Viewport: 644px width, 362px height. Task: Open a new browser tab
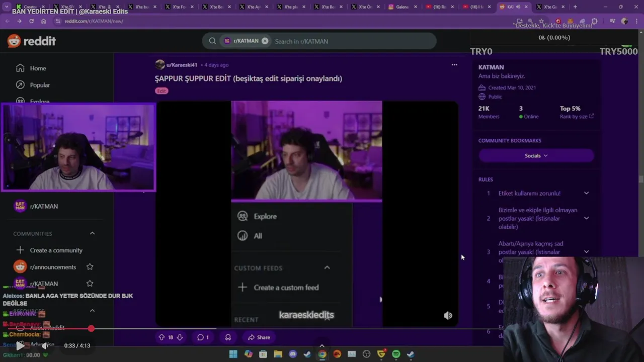click(x=575, y=7)
